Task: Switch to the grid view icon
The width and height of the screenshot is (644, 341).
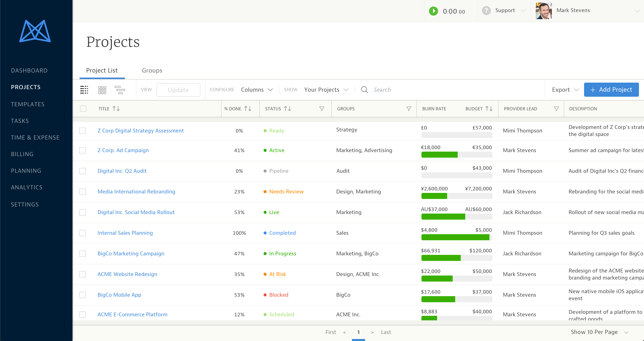Action: pyautogui.click(x=102, y=90)
